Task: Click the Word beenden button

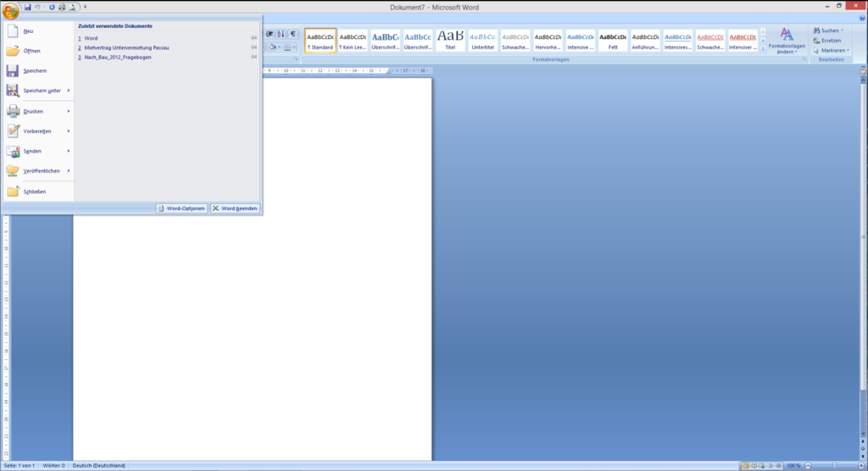Action: (x=235, y=208)
